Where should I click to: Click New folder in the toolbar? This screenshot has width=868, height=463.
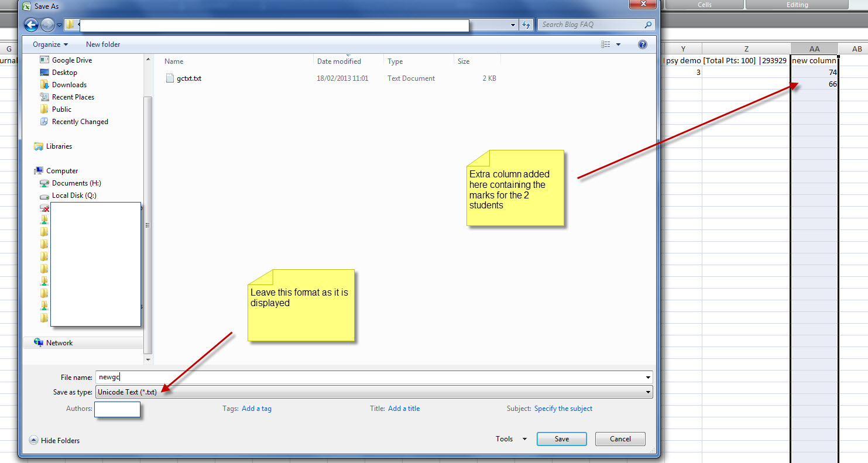point(103,44)
